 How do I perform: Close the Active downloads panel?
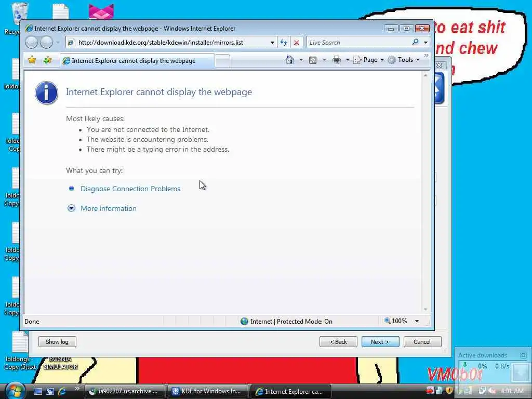pos(523,355)
